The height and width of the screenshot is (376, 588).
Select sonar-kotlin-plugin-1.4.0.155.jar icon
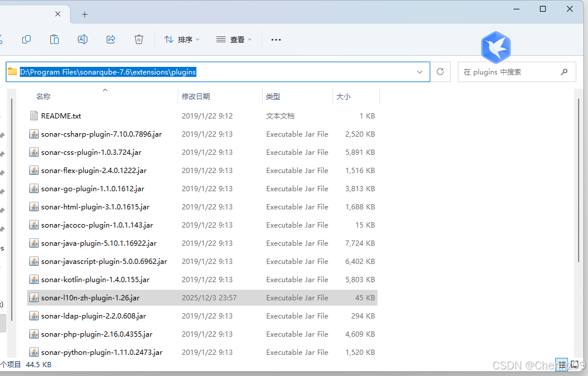click(x=34, y=280)
